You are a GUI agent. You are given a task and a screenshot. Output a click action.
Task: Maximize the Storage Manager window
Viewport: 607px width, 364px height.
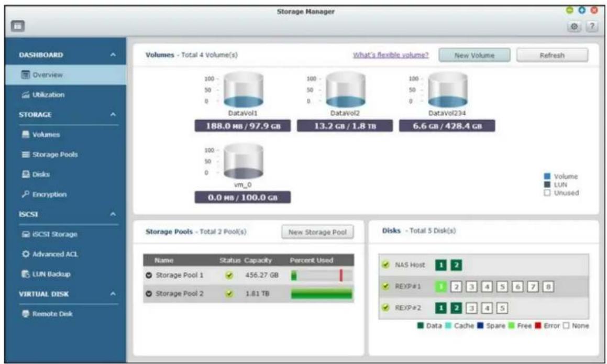pyautogui.click(x=582, y=10)
